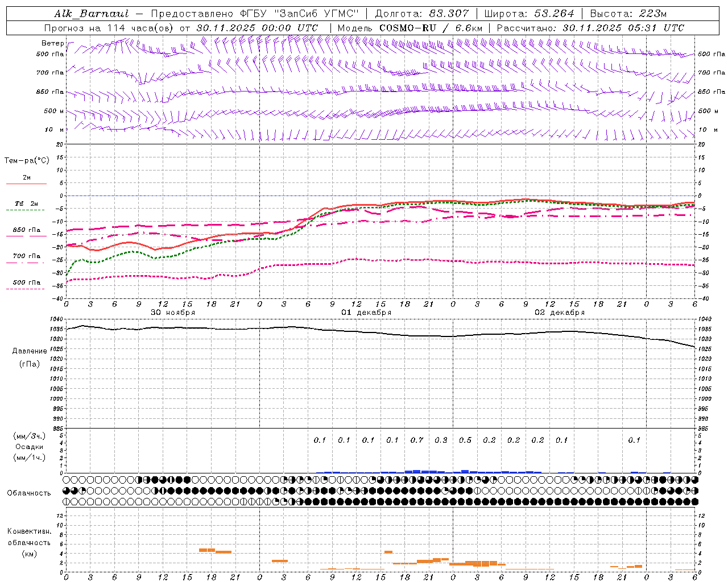The width and height of the screenshot is (728, 582).
Task: Click the "01 декабря" date label
Action: pos(366,313)
